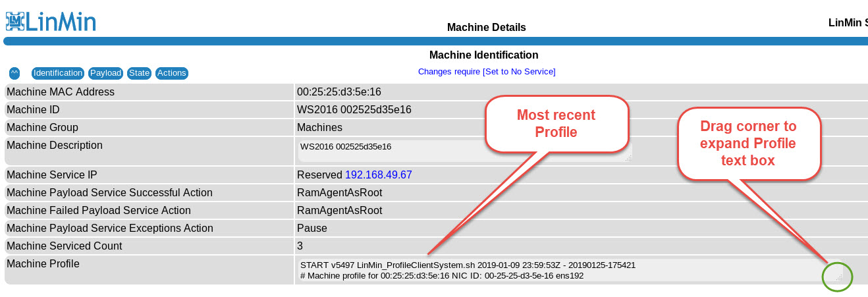
Task: Open the Actions section
Action: tap(172, 73)
